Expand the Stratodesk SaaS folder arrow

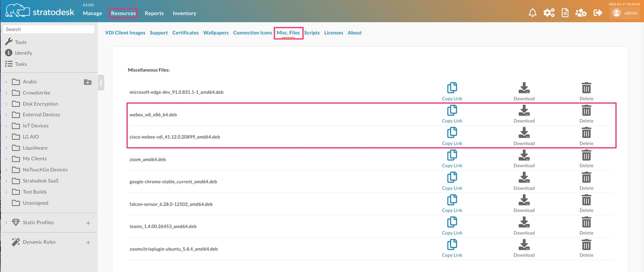[6, 181]
